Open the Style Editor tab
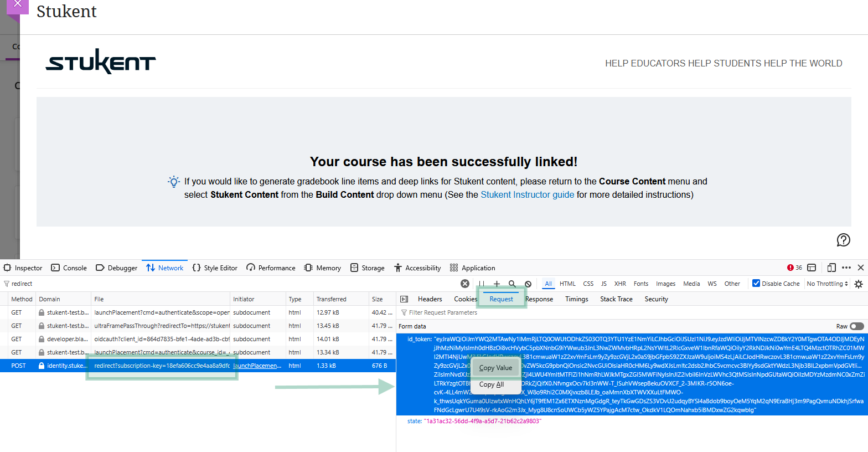868x452 pixels. pyautogui.click(x=215, y=268)
